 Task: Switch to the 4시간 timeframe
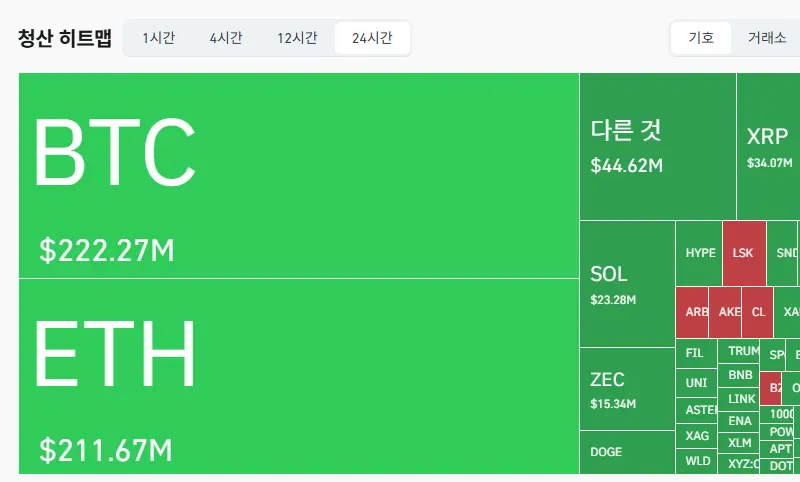[x=226, y=38]
